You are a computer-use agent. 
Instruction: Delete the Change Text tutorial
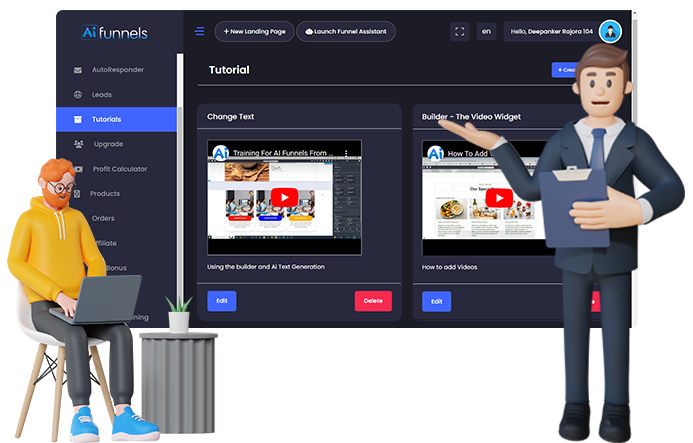[x=373, y=301]
